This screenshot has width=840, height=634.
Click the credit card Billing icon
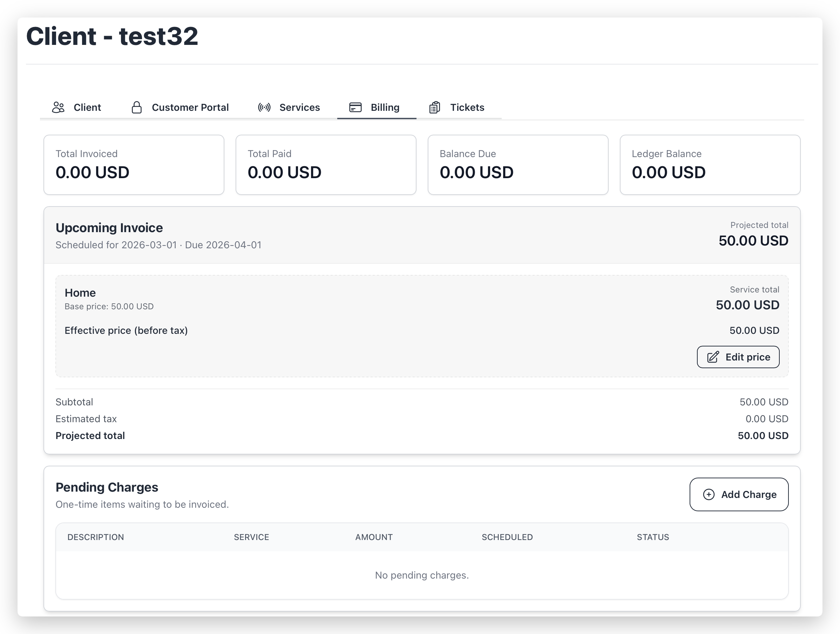(x=355, y=108)
